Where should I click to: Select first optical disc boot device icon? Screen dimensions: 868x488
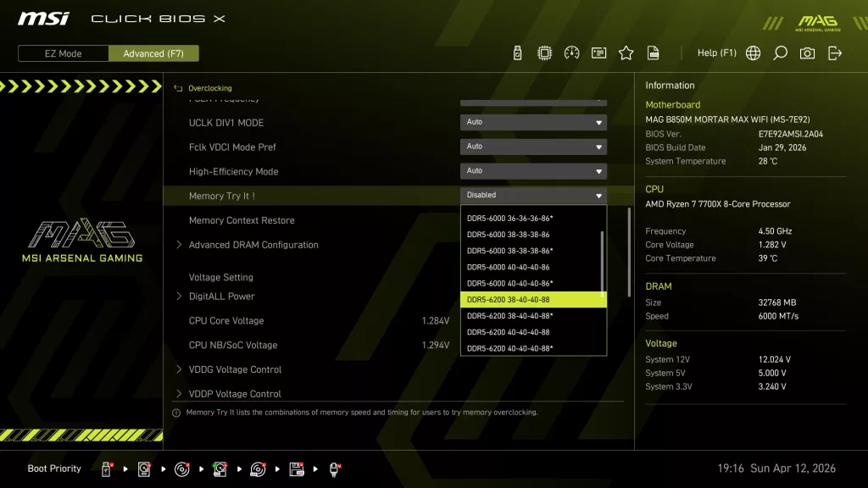pos(181,469)
